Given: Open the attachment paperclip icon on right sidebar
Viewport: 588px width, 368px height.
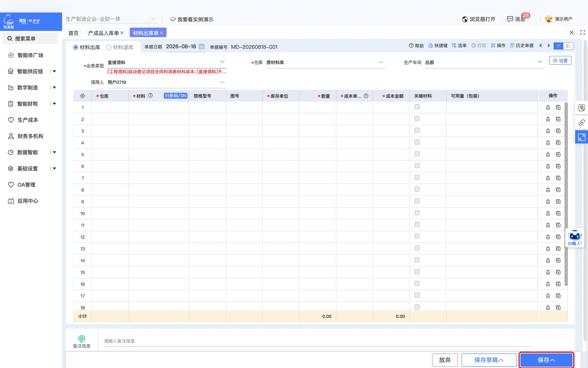Looking at the screenshot, I should coord(581,123).
